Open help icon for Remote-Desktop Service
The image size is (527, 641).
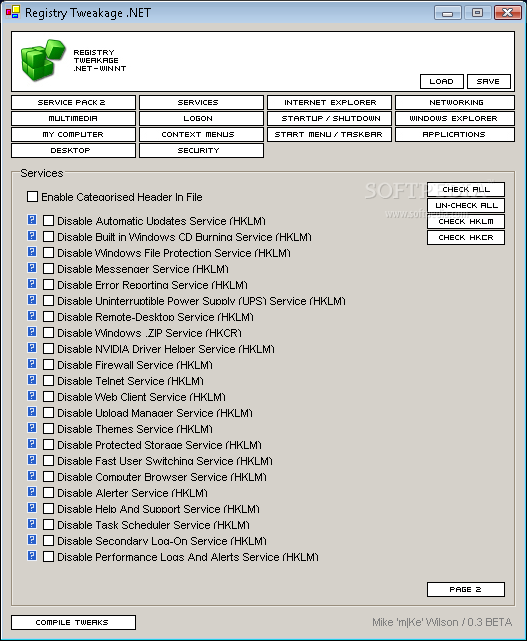[x=32, y=316]
